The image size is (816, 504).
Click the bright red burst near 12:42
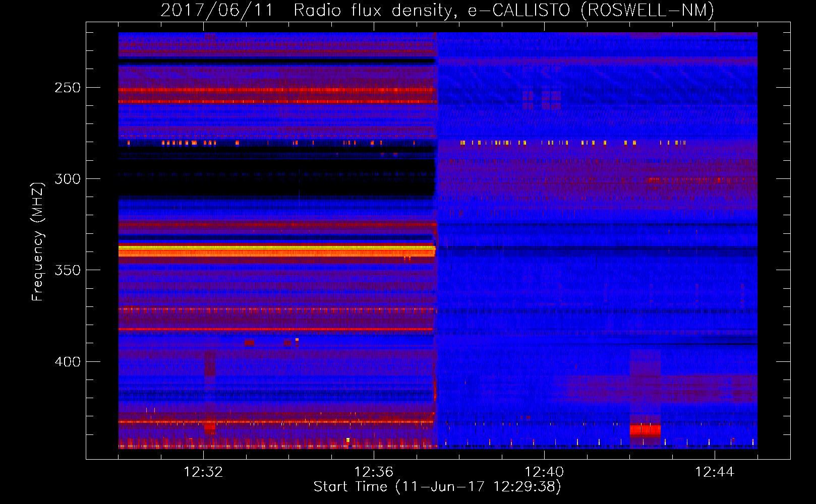[x=645, y=430]
